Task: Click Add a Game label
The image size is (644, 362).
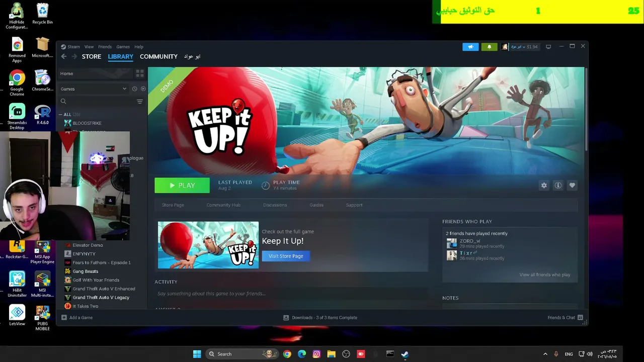Action: [x=81, y=318]
